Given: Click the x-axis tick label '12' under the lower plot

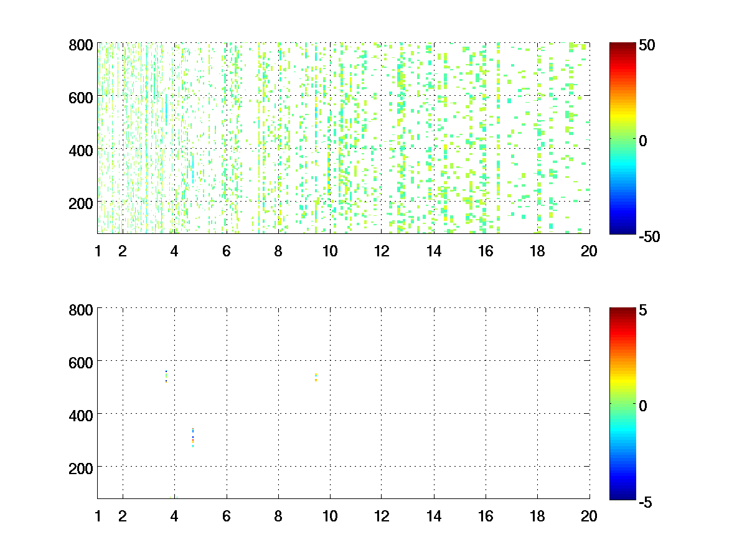Looking at the screenshot, I should [382, 516].
